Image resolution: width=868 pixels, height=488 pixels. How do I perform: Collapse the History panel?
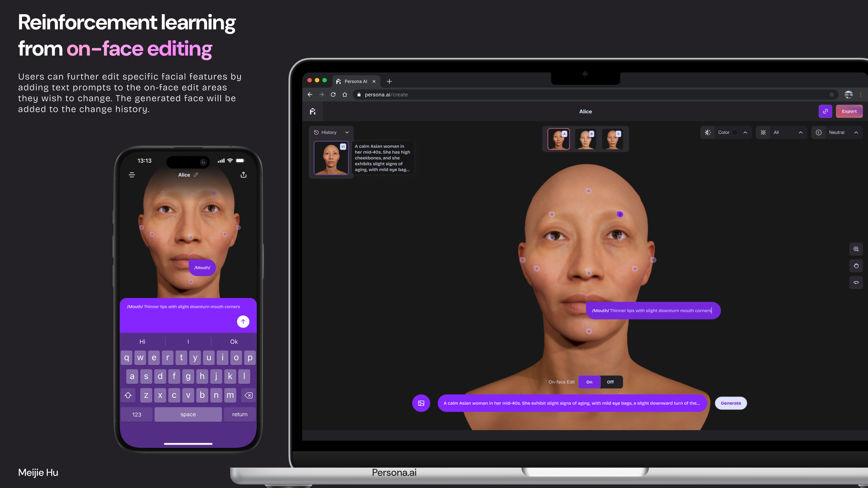(x=347, y=132)
